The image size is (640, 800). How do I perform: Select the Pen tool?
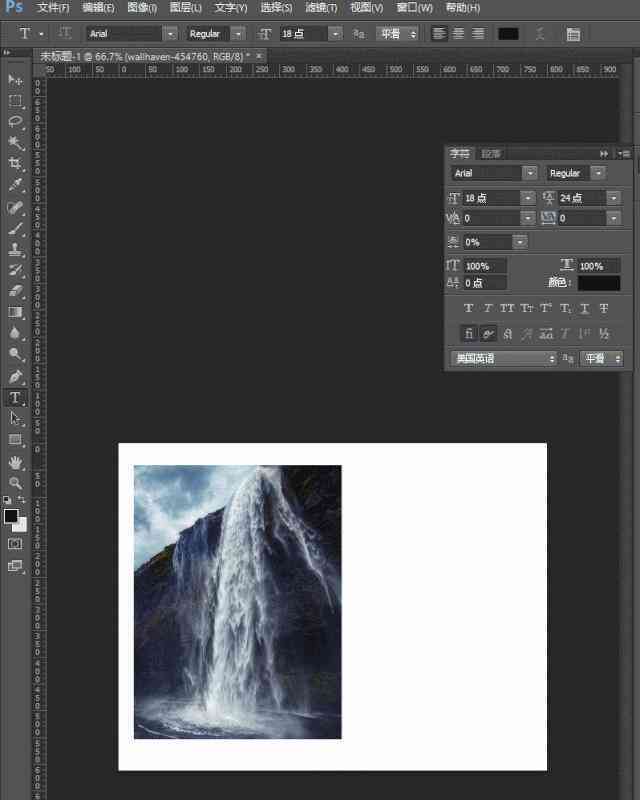click(x=15, y=377)
